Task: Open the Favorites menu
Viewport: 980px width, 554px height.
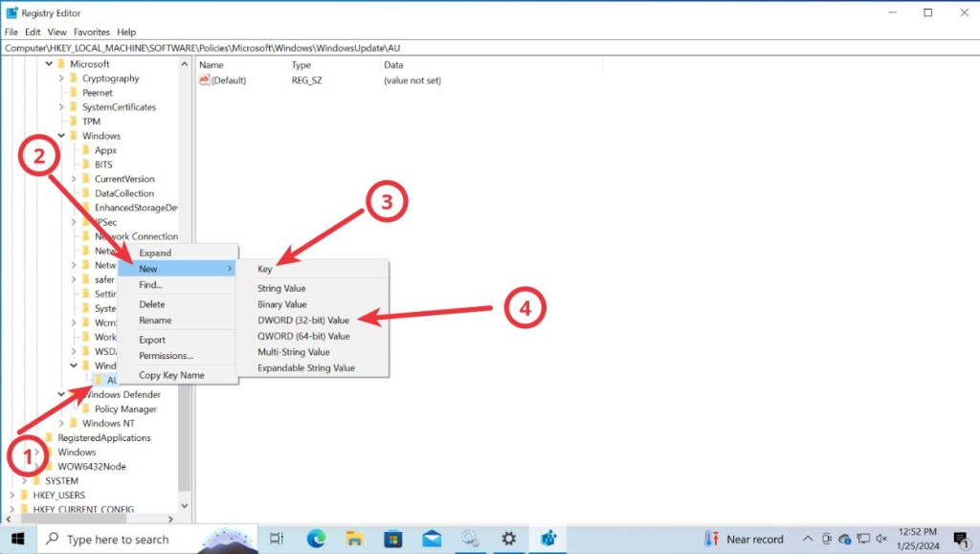Action: coord(91,32)
